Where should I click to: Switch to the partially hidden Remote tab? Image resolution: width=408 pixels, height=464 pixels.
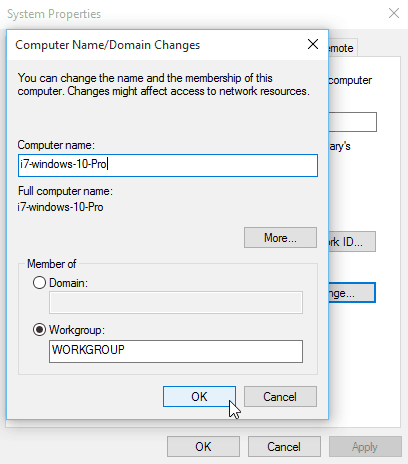click(343, 48)
